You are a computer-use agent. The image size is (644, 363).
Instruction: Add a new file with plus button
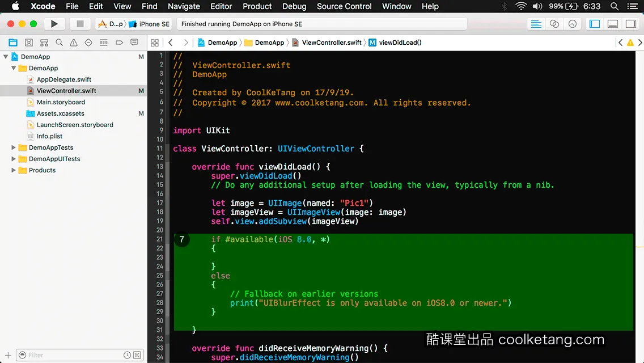pos(8,355)
